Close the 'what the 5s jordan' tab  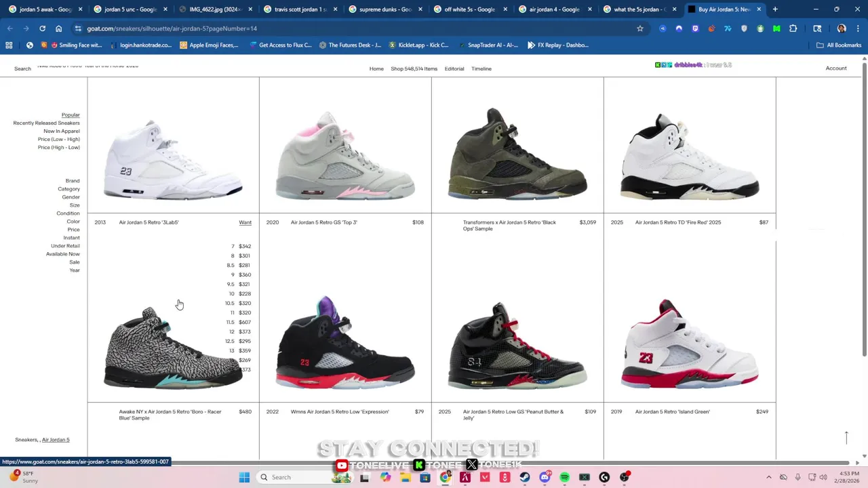tap(674, 9)
